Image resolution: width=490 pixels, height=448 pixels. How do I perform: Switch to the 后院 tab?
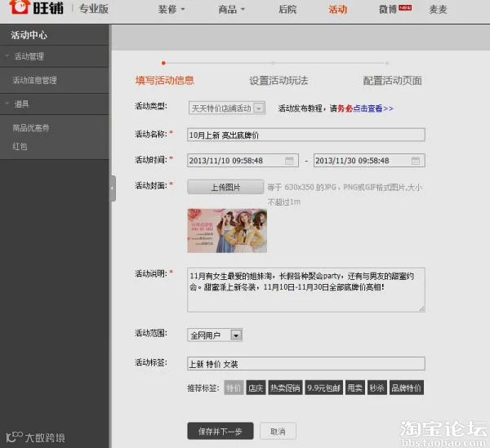tap(287, 9)
